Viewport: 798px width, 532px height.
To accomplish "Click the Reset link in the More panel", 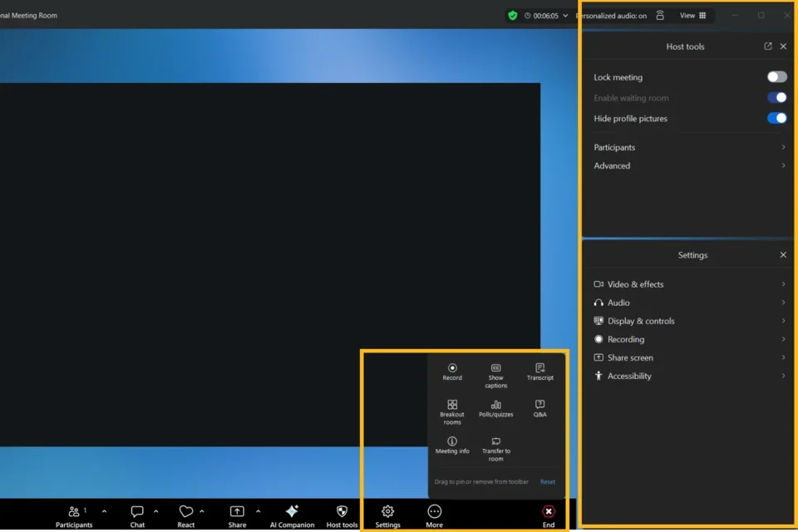I will [547, 481].
